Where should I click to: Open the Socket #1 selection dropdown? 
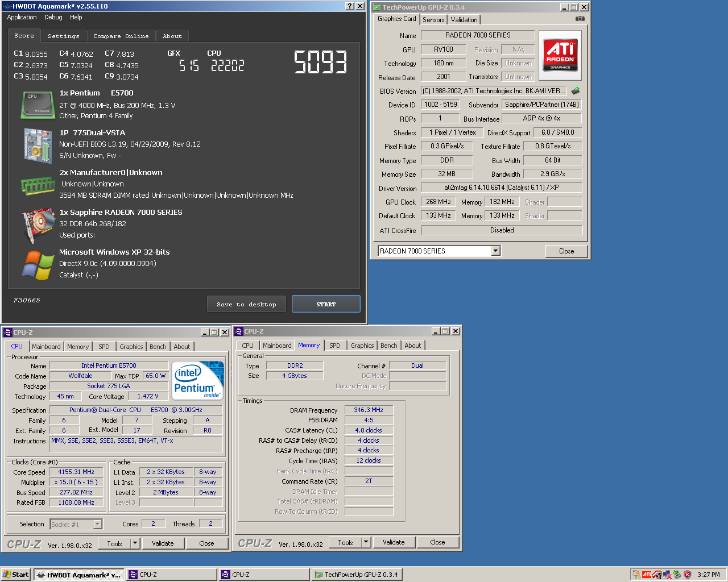coord(98,524)
